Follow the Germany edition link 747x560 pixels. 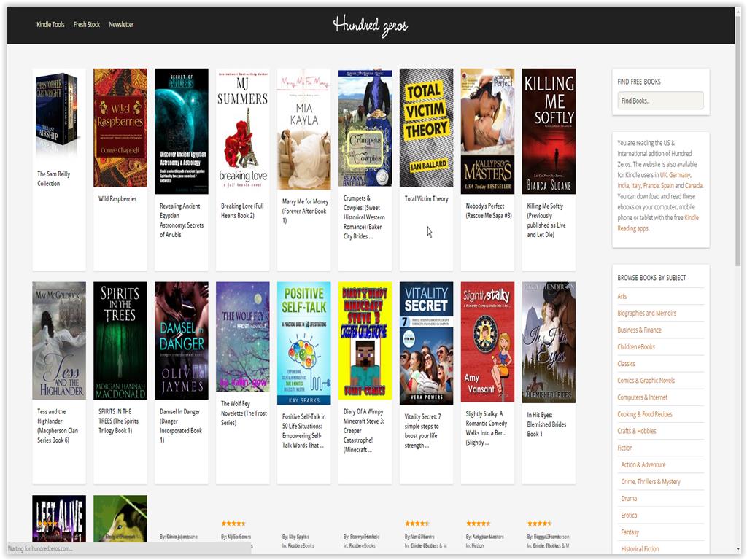click(x=680, y=175)
